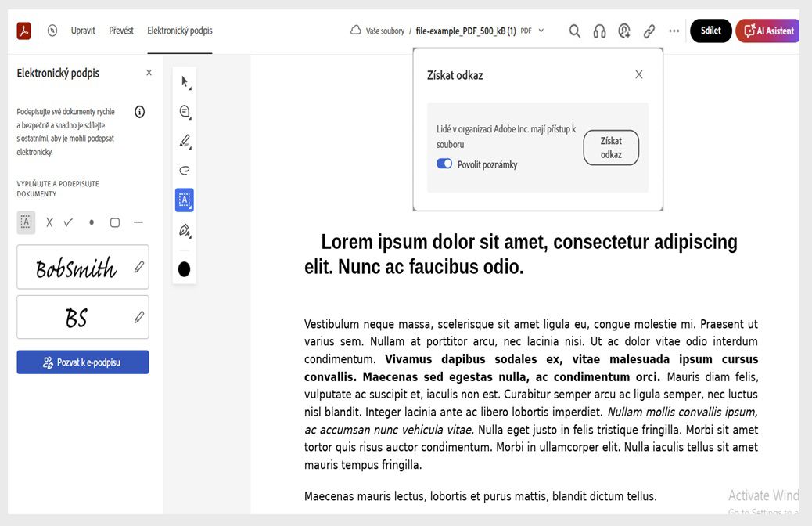Image resolution: width=812 pixels, height=526 pixels.
Task: Open the Převést tab
Action: pos(121,30)
